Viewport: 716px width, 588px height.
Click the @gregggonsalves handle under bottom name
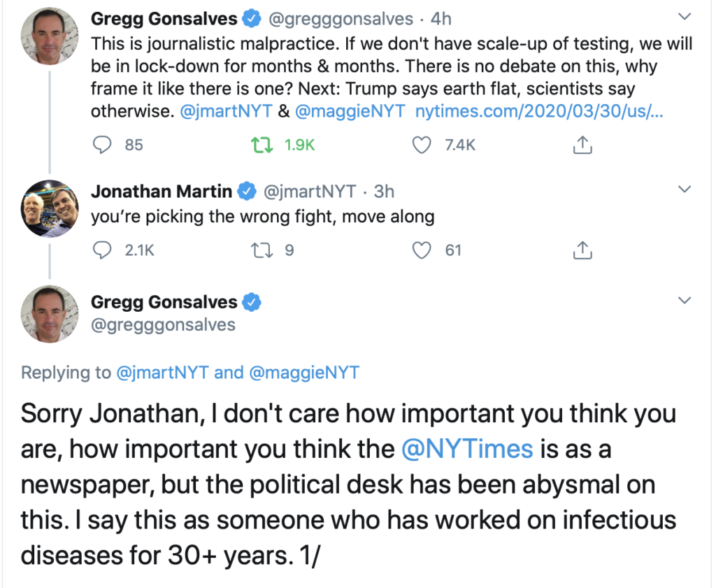[x=163, y=324]
